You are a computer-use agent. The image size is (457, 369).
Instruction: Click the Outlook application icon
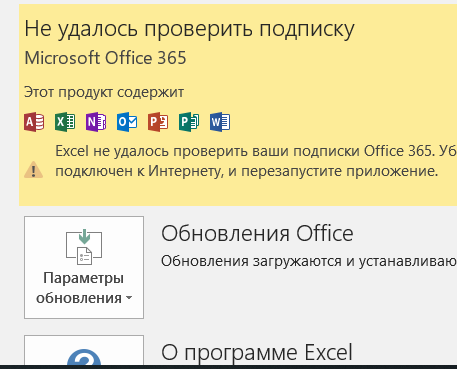pyautogui.click(x=127, y=122)
